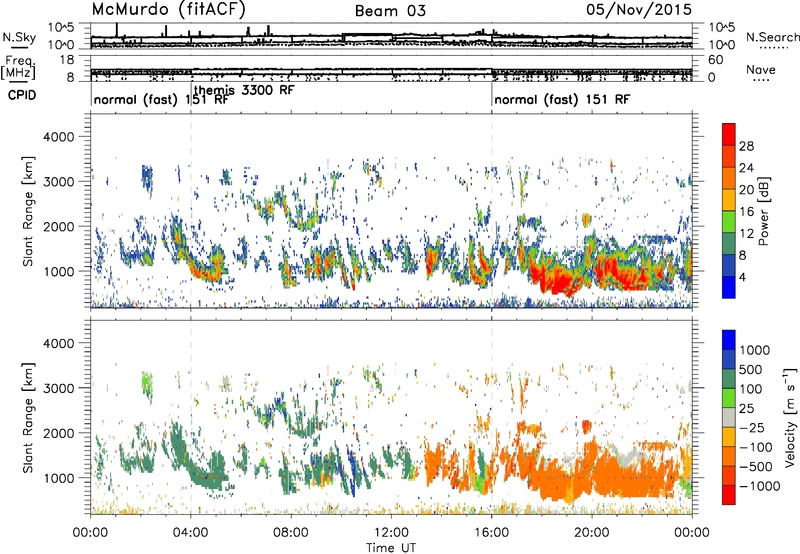Click the '60' Nave axis tick label

pos(715,60)
